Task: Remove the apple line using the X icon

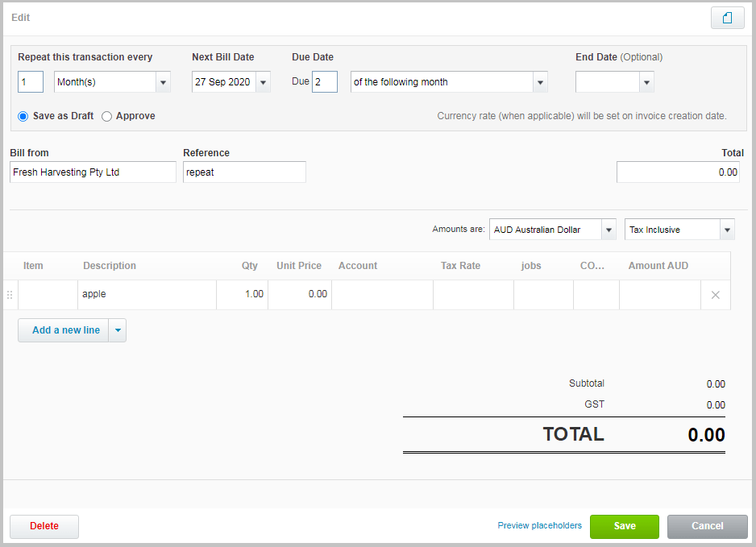Action: pyautogui.click(x=715, y=294)
